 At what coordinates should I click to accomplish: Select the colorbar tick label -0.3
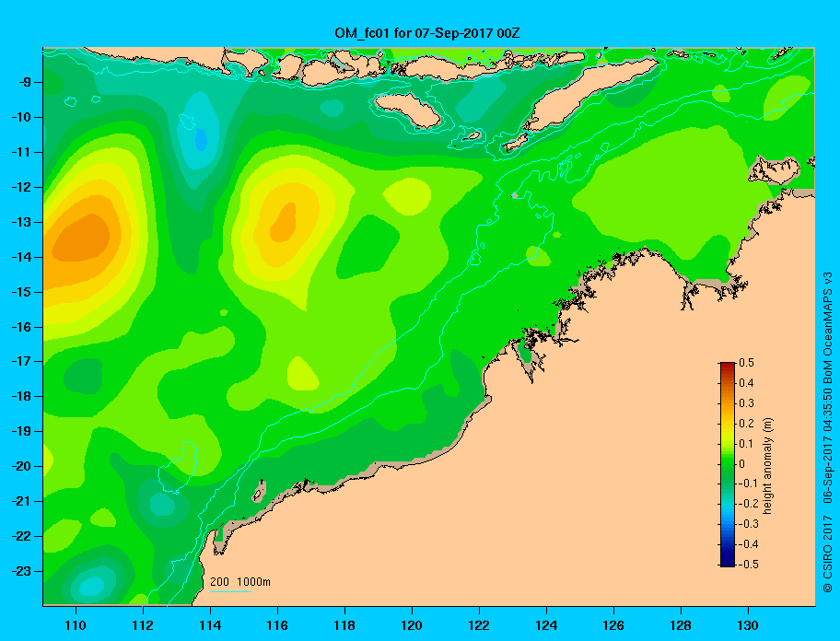point(749,524)
